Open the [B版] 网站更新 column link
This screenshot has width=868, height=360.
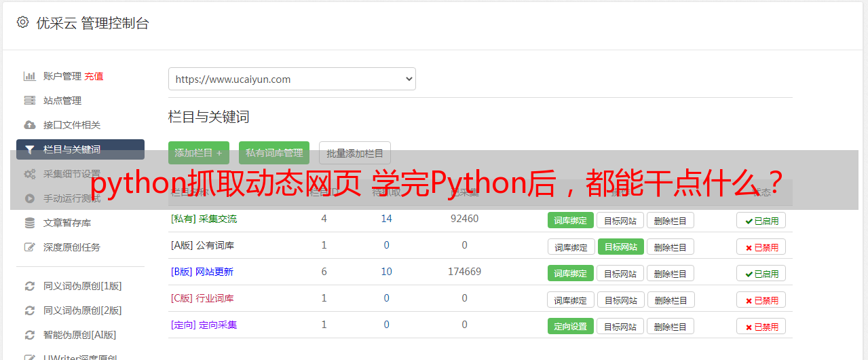[202, 272]
